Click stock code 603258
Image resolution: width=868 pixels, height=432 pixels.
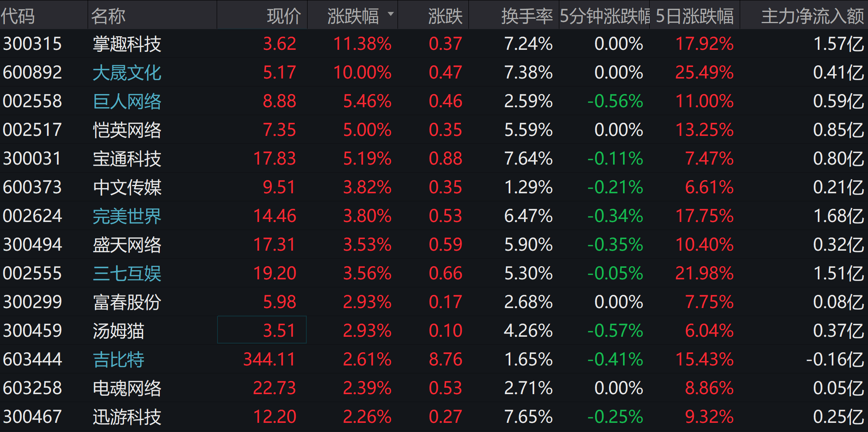point(32,388)
